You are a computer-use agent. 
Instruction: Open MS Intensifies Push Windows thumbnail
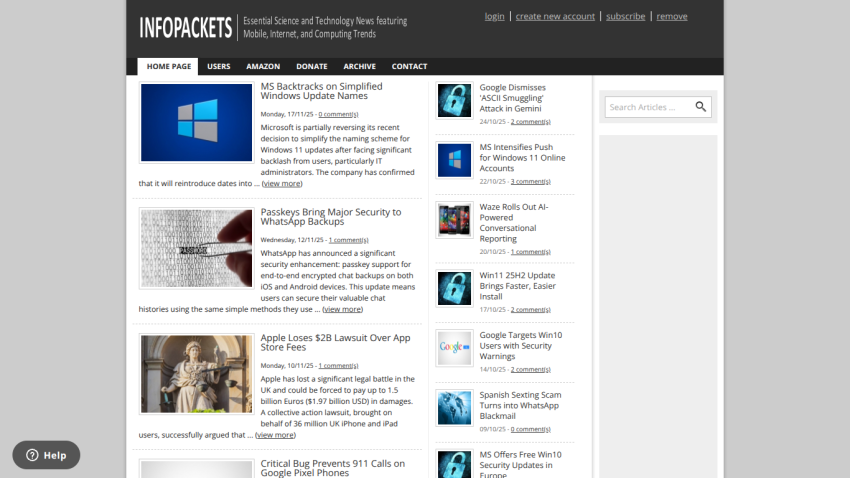click(x=454, y=160)
